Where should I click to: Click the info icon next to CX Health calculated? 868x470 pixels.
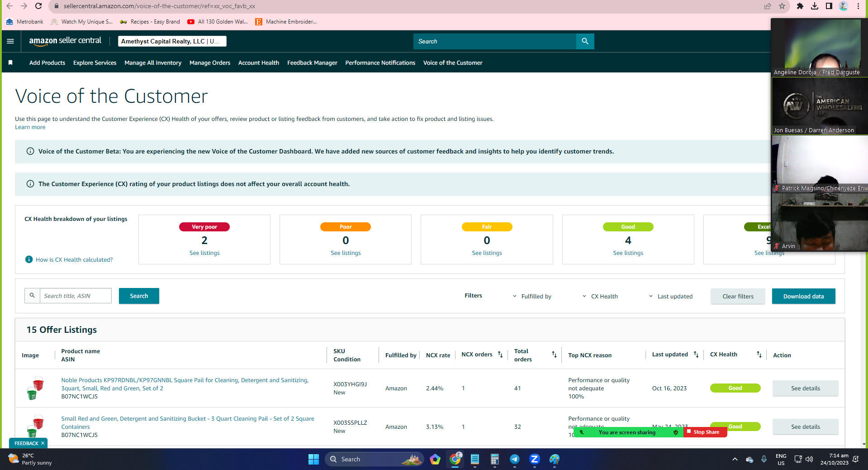(x=29, y=259)
